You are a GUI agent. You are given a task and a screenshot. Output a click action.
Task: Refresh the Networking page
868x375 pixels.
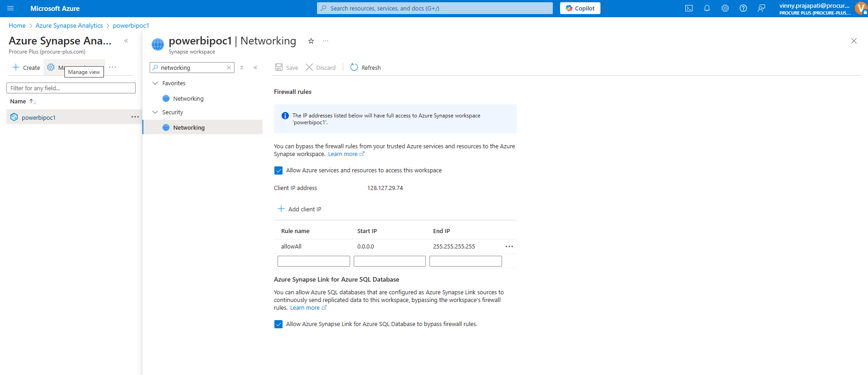tap(366, 68)
